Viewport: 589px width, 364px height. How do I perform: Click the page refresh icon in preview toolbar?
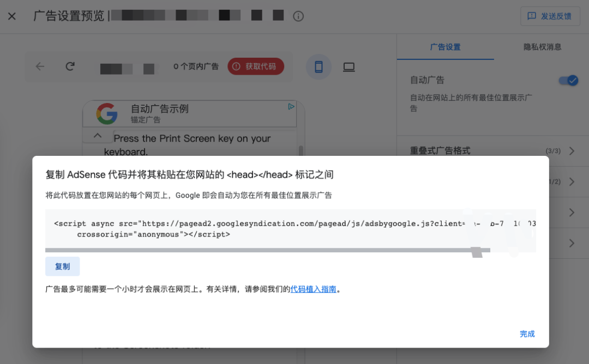coord(70,66)
